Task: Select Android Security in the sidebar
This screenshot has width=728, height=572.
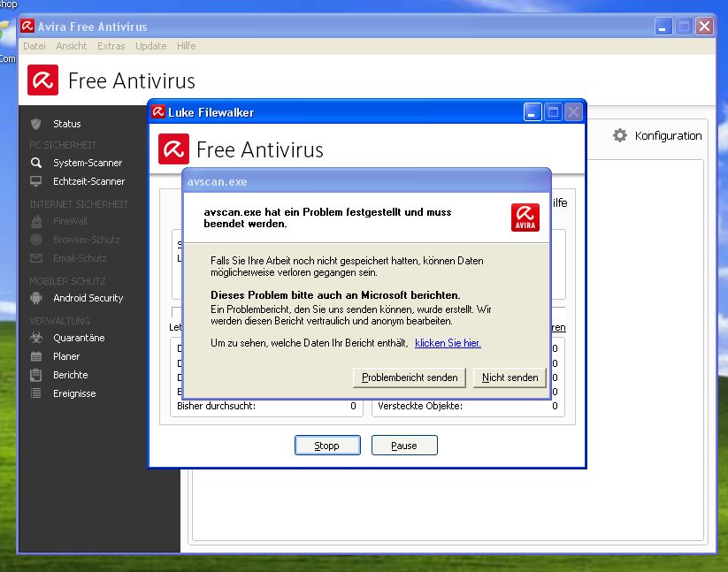Action: (x=88, y=298)
